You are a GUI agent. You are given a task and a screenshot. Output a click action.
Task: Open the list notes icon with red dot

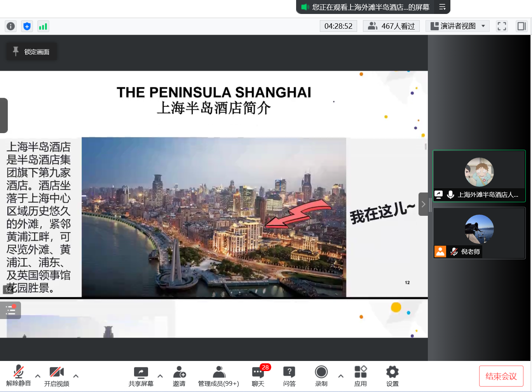click(10, 310)
